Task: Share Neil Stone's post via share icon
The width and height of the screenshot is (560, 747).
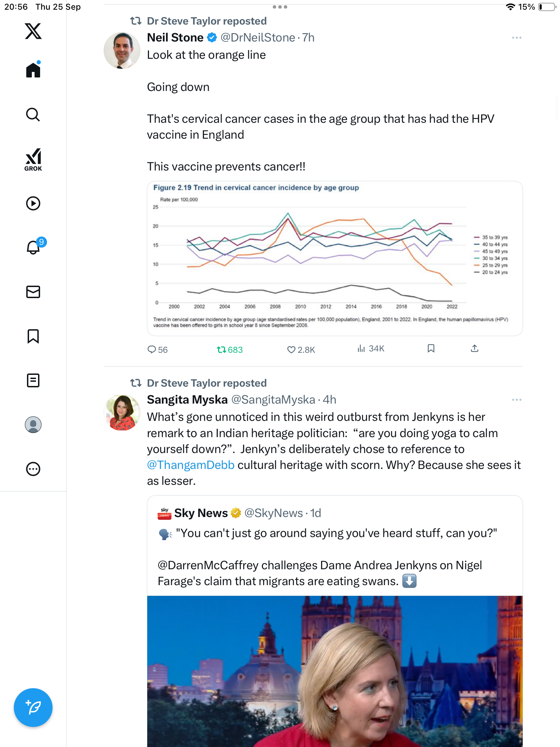Action: click(475, 349)
